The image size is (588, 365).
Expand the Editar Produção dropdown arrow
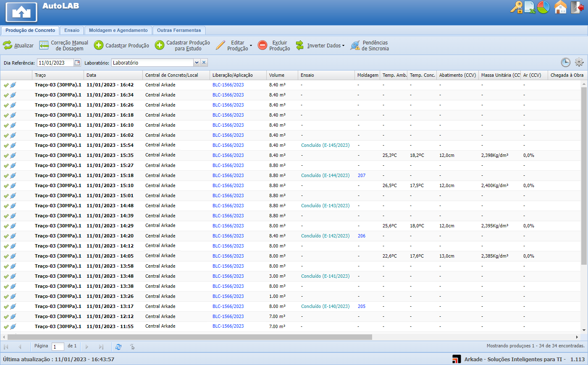click(251, 46)
